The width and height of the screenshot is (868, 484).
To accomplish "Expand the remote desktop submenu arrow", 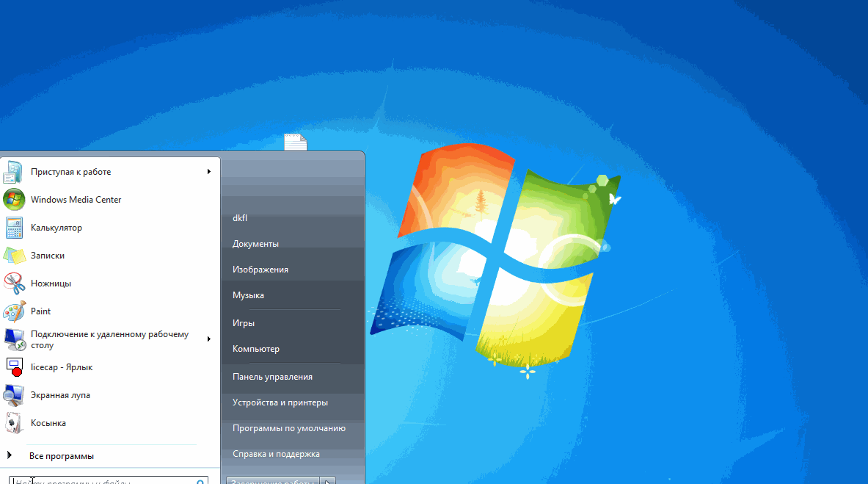I will point(208,339).
